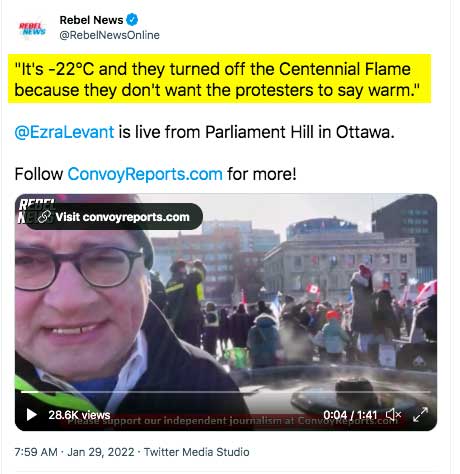Click the 0:04 / 1:41 time indicator

(x=350, y=415)
